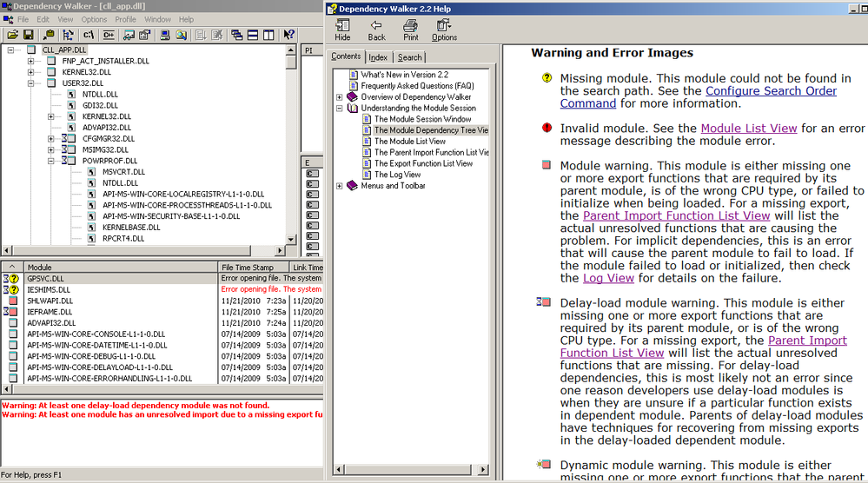Follow the Module List View link
The height and width of the screenshot is (483, 868).
(748, 129)
